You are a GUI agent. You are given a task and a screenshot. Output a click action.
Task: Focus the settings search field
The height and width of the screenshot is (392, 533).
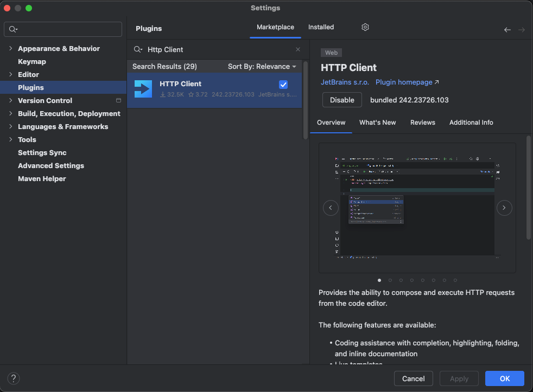click(x=63, y=29)
